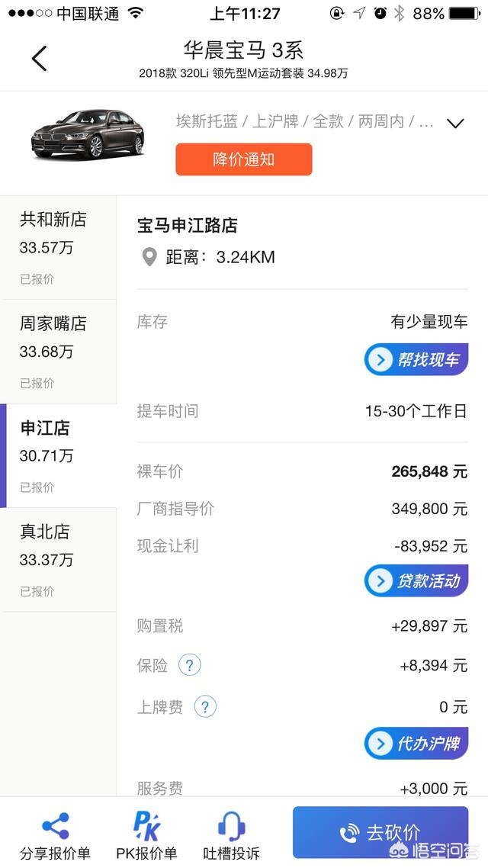The width and height of the screenshot is (488, 868).
Task: Open the 帮找现车 arrow button
Action: click(416, 359)
